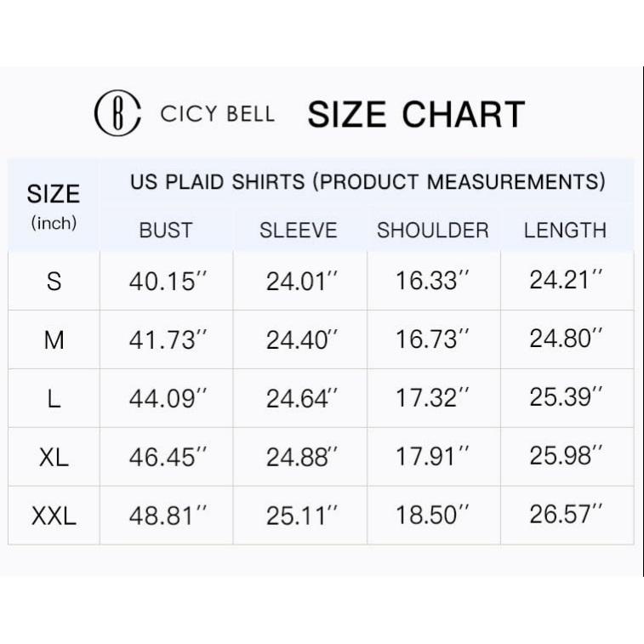Select the 25.98" length measurement cell
This screenshot has height=644, width=644.
tap(567, 456)
